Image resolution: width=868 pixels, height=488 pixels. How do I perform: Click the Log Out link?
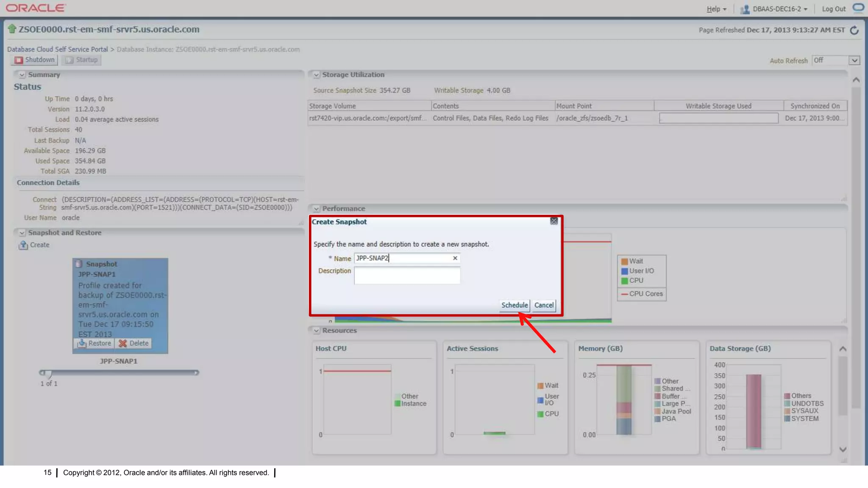pos(834,9)
